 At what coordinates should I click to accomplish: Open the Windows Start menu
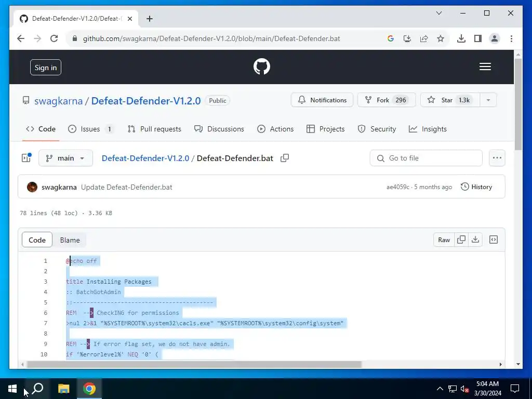(12, 389)
